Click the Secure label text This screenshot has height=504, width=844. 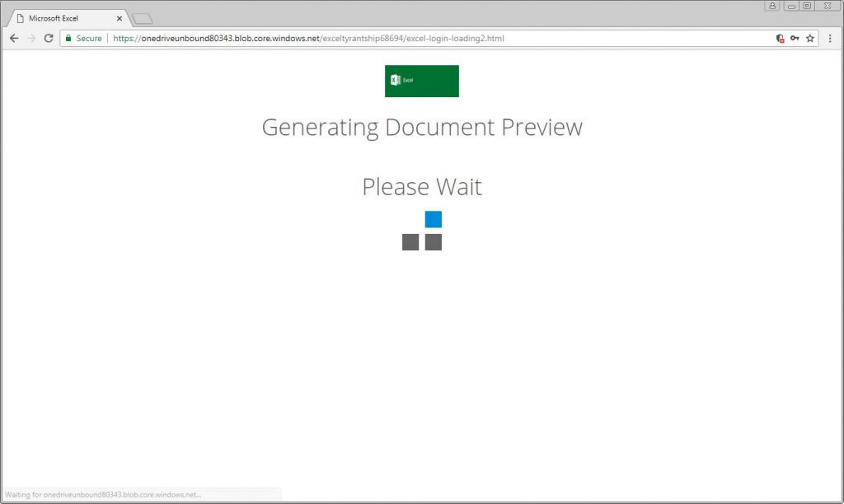coord(88,38)
